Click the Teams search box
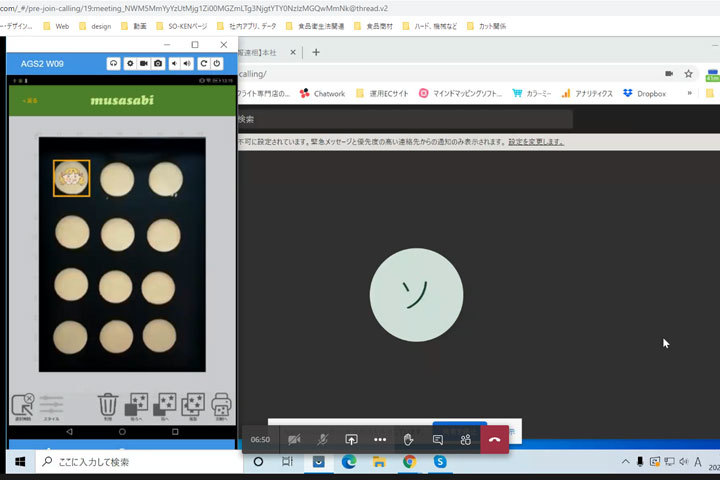 click(x=404, y=119)
